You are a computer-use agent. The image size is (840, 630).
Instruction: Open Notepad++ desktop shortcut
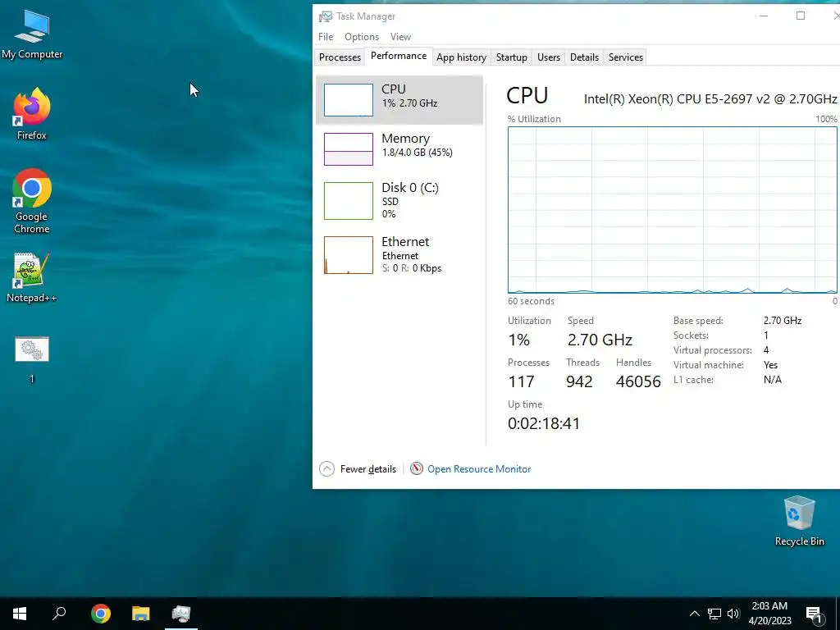pyautogui.click(x=32, y=277)
